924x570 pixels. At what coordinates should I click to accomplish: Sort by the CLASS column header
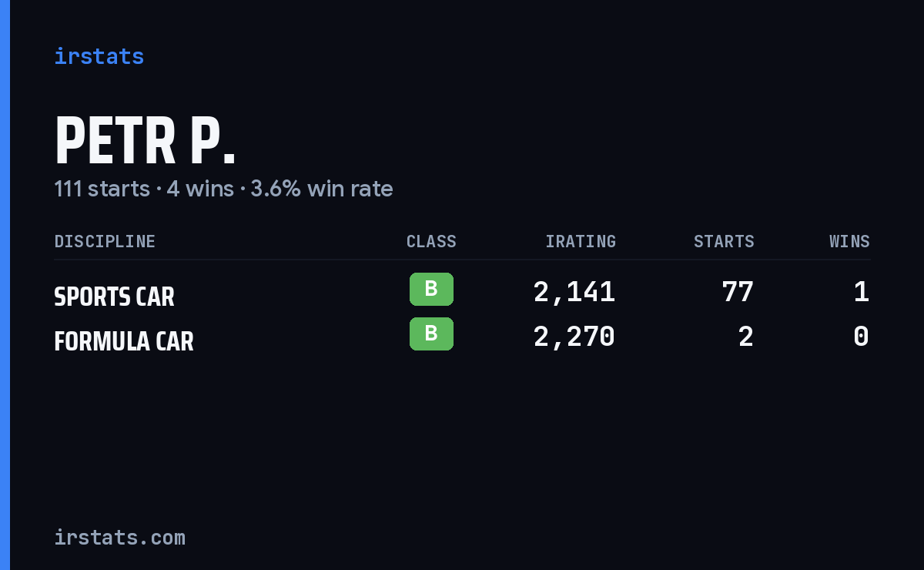(x=431, y=242)
